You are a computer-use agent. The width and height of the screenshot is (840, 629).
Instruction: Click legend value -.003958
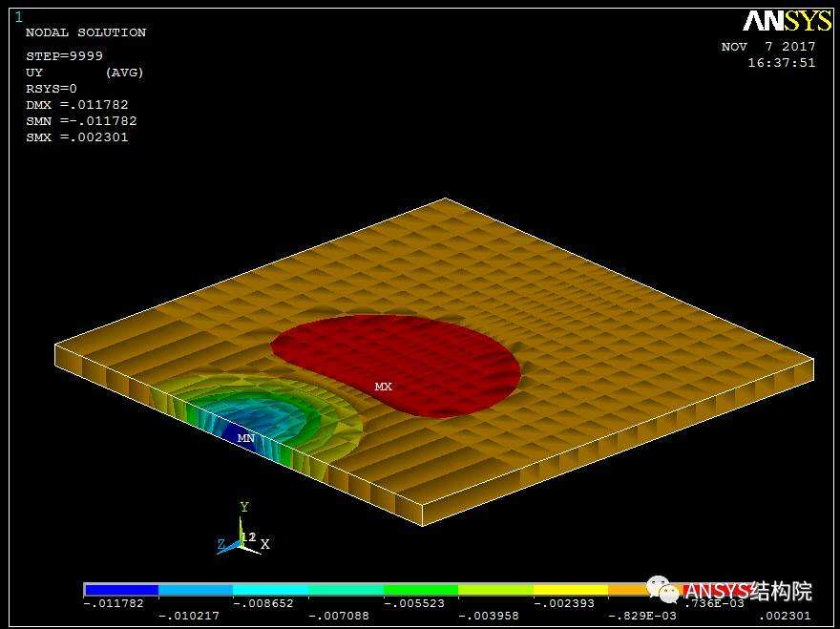tap(489, 617)
